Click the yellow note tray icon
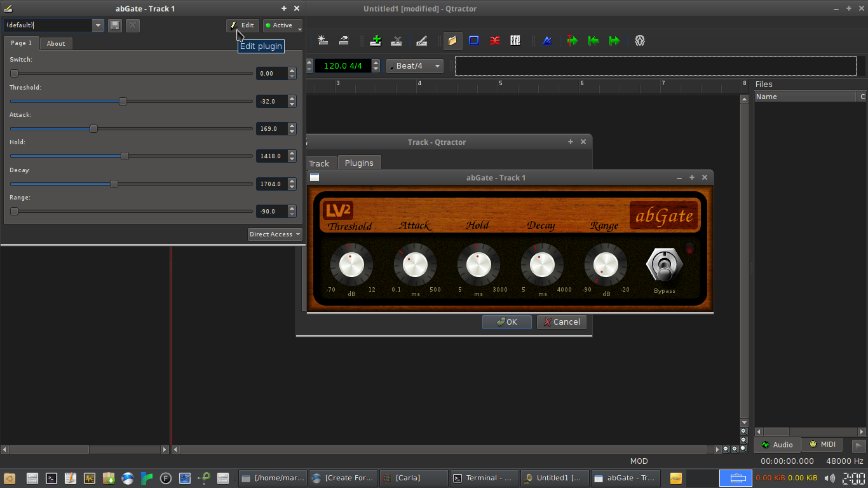This screenshot has width=868, height=488. coord(676,478)
